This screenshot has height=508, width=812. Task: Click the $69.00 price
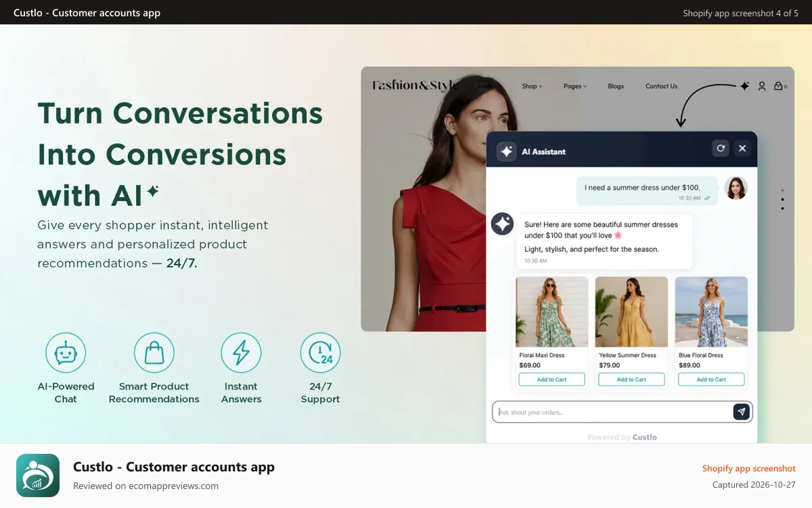coord(530,365)
